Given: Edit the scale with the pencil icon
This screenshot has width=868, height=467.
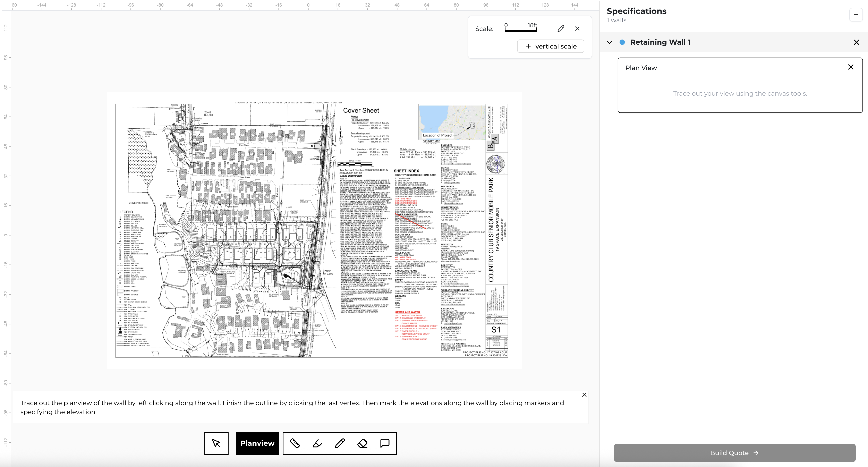Looking at the screenshot, I should (x=561, y=29).
